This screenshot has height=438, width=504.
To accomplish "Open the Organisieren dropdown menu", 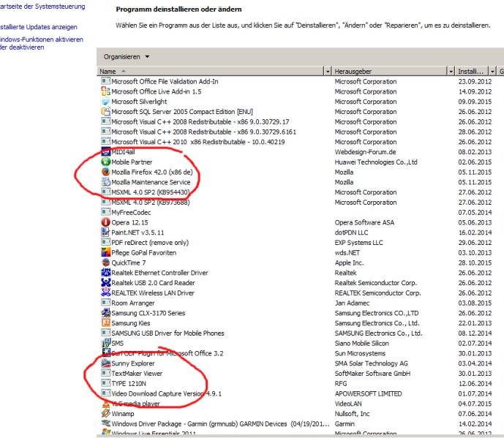I will (127, 56).
